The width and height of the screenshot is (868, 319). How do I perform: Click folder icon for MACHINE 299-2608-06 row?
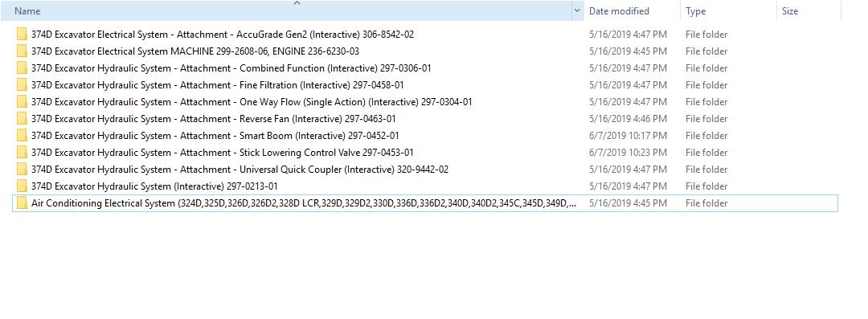pyautogui.click(x=23, y=51)
